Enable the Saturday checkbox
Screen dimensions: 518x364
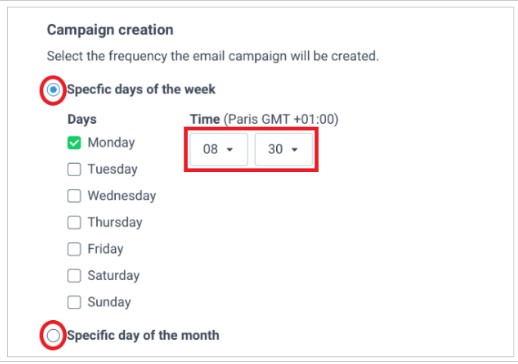[x=74, y=276]
